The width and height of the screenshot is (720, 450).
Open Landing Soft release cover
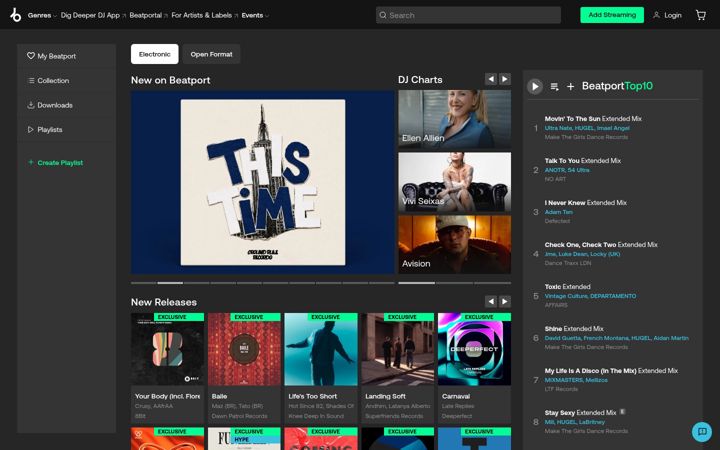click(x=398, y=349)
